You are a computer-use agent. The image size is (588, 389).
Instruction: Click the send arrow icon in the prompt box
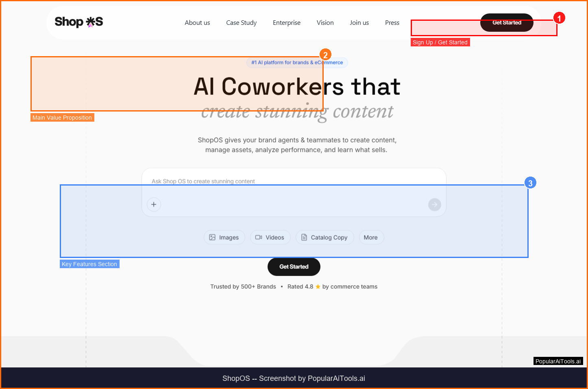click(434, 205)
